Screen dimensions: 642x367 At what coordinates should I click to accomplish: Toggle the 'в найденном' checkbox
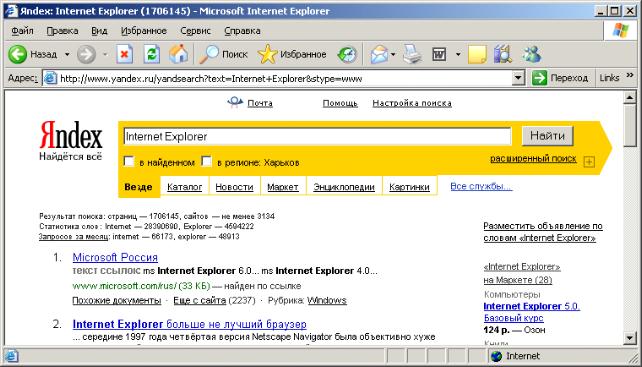129,161
